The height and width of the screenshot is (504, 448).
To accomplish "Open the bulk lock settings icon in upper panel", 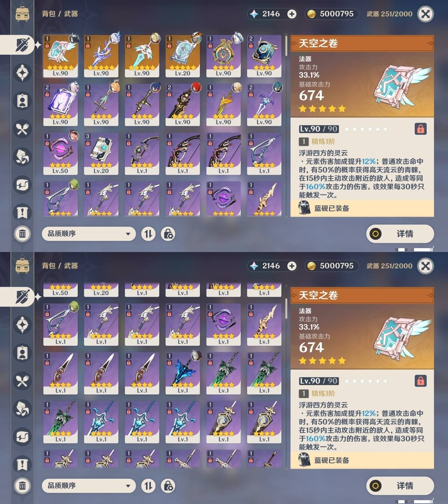I will tap(168, 234).
